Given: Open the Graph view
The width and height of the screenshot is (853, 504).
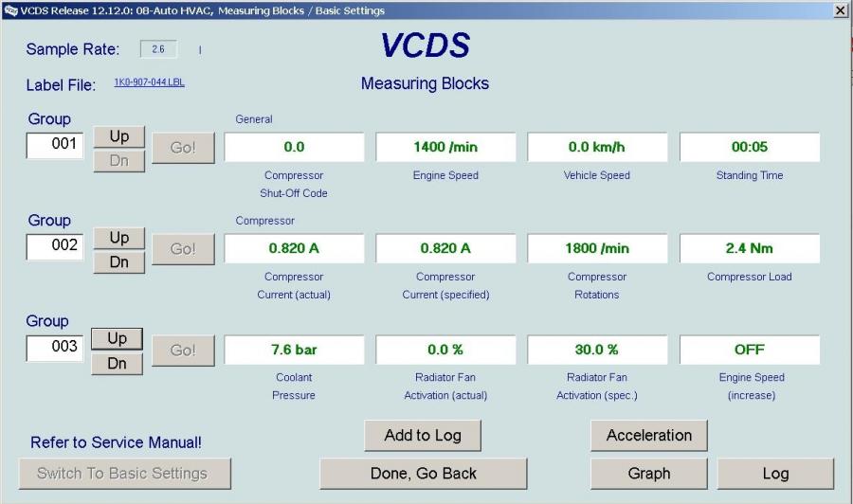Looking at the screenshot, I should click(649, 474).
